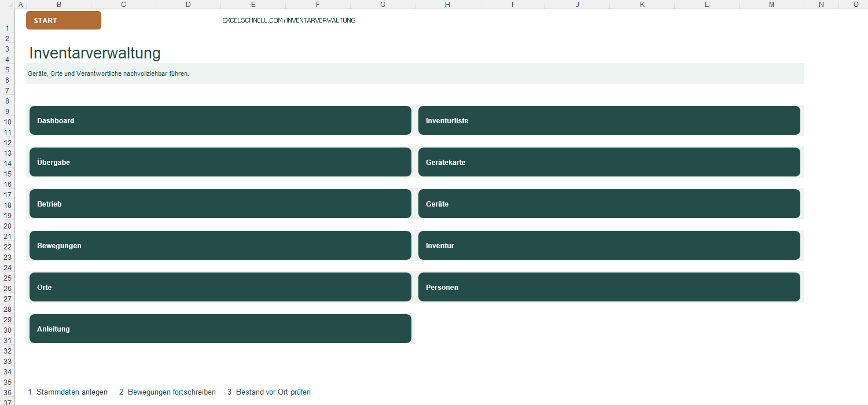Image resolution: width=868 pixels, height=405 pixels.
Task: Open the Inventur button
Action: pyautogui.click(x=609, y=245)
